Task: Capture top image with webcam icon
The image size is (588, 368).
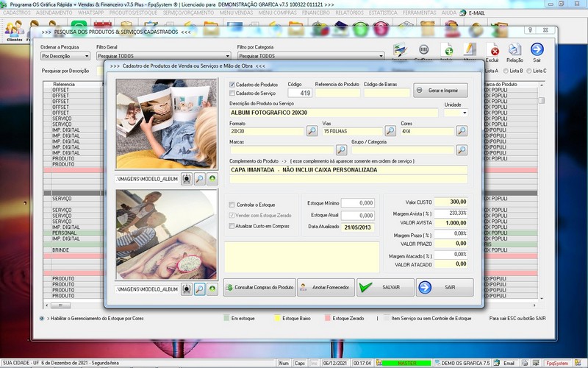Action: pos(187,179)
